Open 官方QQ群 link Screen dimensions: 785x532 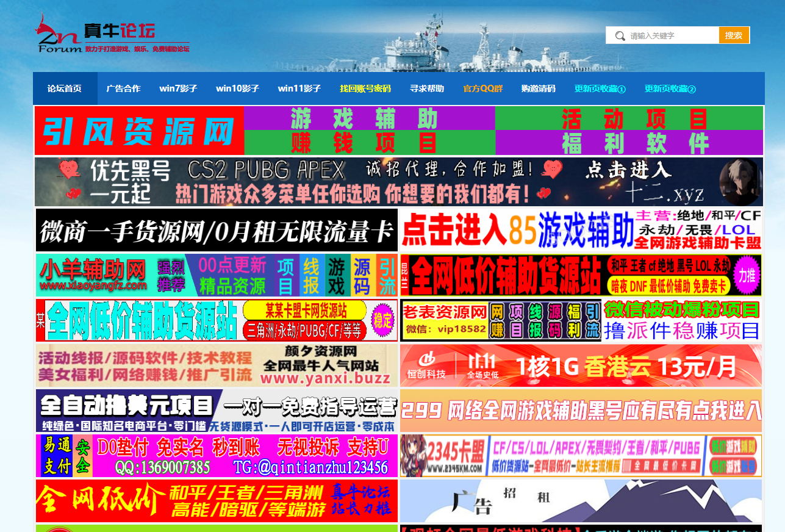[482, 88]
